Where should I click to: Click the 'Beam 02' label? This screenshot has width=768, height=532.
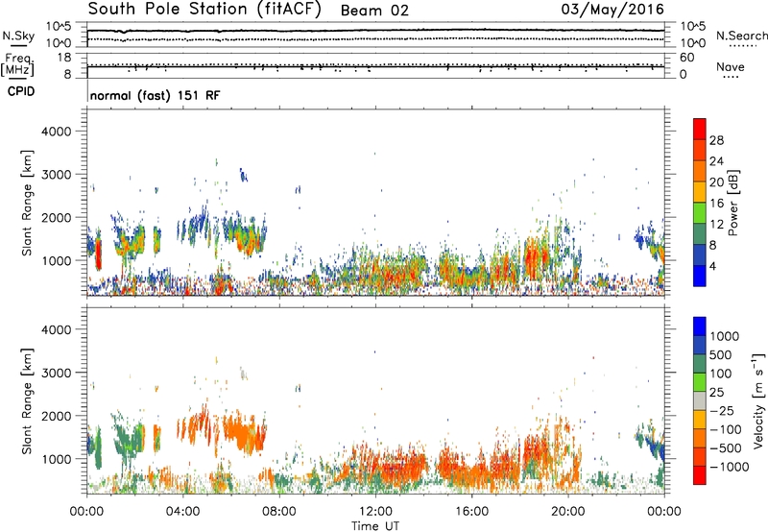click(x=374, y=11)
